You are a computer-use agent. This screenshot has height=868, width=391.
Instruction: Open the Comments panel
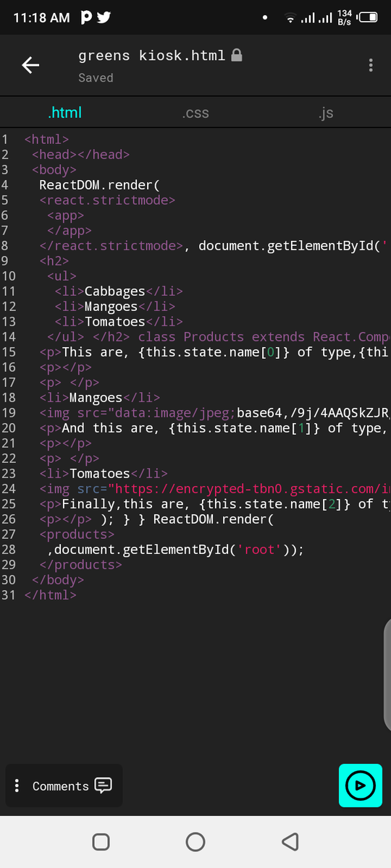pyautogui.click(x=72, y=786)
